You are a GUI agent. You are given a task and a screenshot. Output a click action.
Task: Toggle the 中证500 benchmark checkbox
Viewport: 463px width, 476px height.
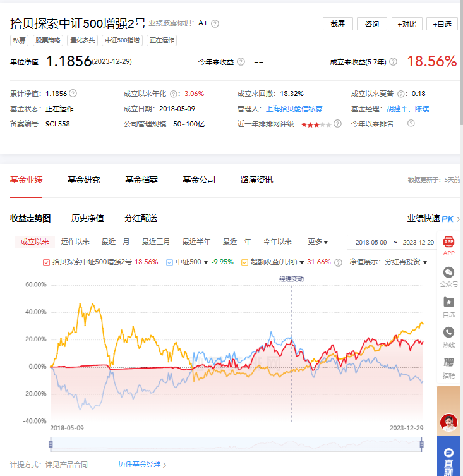tap(170, 262)
